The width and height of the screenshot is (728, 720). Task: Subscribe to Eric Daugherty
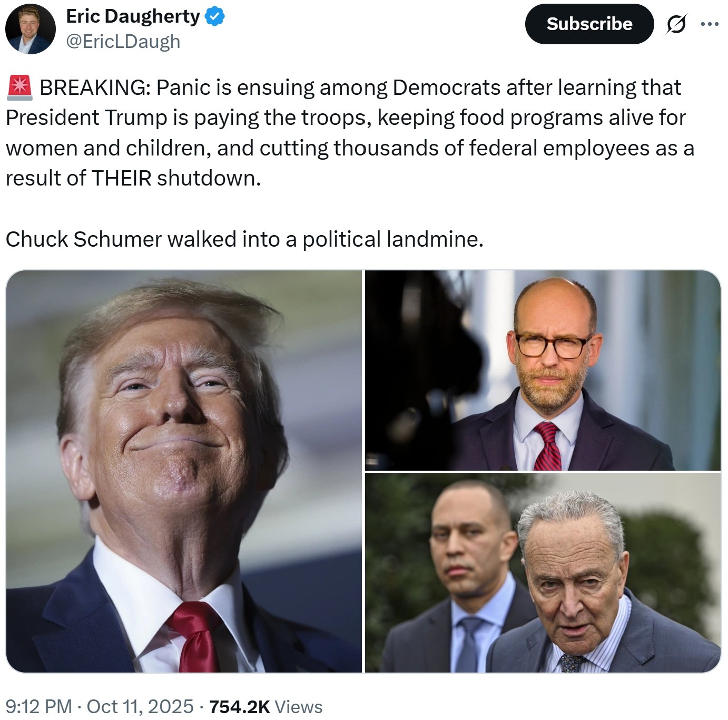click(589, 24)
